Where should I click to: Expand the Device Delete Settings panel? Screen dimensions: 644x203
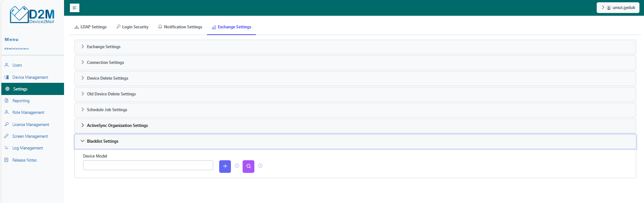pos(107,78)
